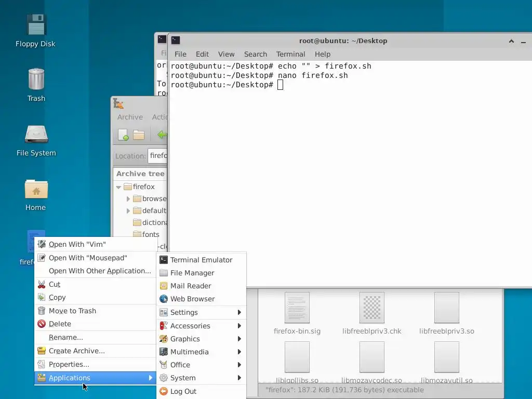Click the trash can icon beside Move to Trash
Screen dimensions: 532x399
pos(42,311)
